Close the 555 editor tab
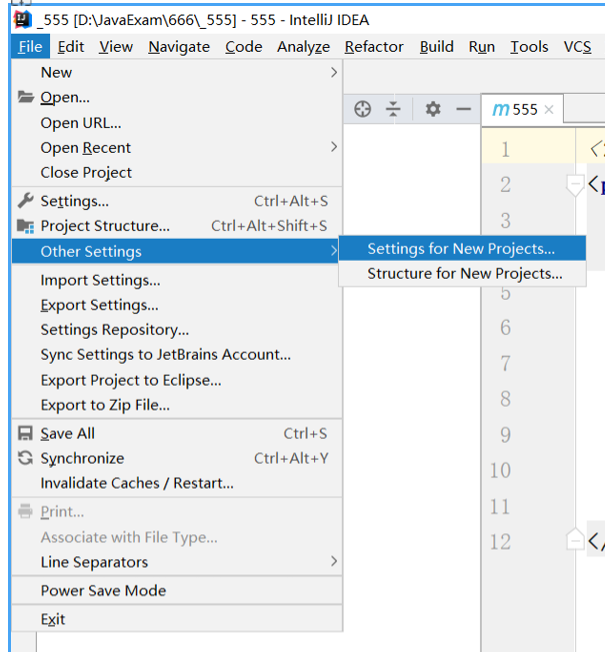Viewport: 605px width, 652px height. [x=549, y=110]
